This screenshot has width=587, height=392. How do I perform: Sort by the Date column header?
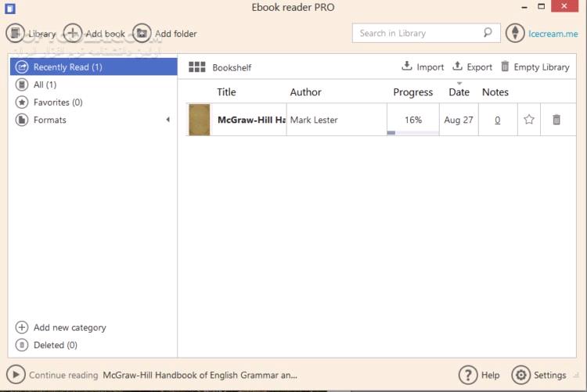coord(459,92)
